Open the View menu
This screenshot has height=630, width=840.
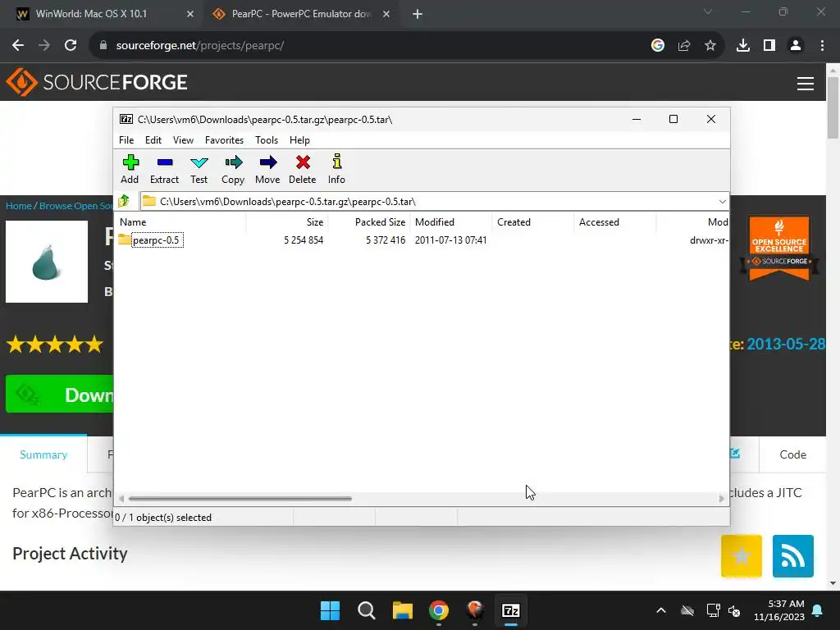click(x=183, y=139)
